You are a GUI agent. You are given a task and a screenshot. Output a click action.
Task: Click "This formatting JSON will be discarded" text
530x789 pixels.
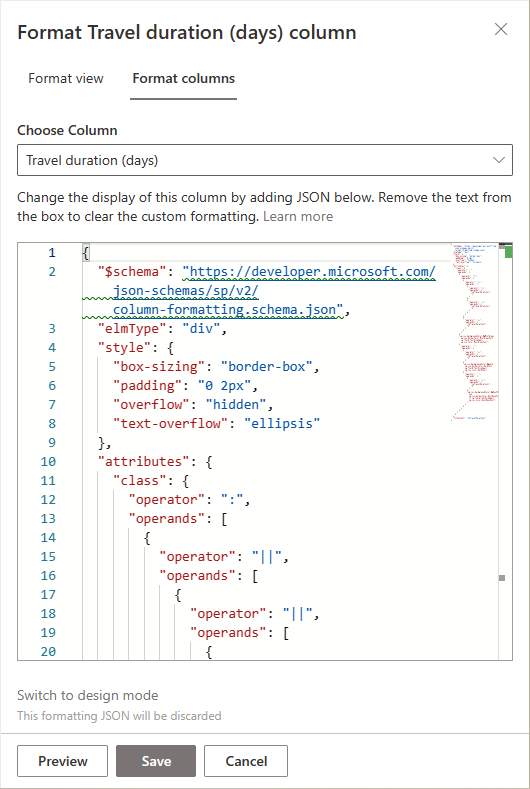119,715
